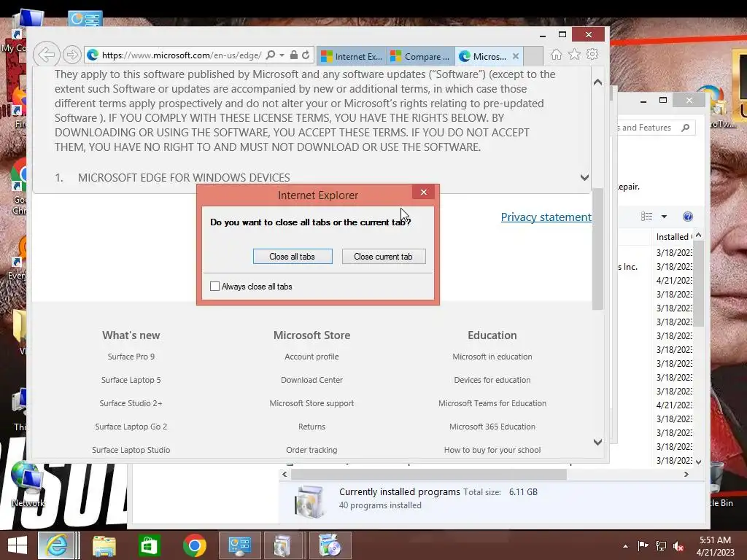Switch to the Internet Ex... tab
The height and width of the screenshot is (560, 747).
[352, 56]
